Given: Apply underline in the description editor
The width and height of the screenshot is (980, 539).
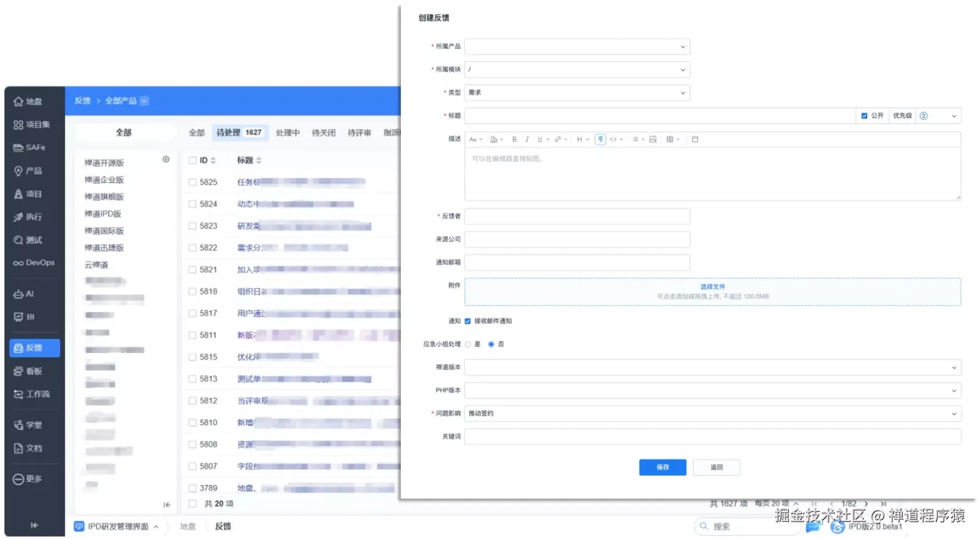Looking at the screenshot, I should [x=540, y=140].
